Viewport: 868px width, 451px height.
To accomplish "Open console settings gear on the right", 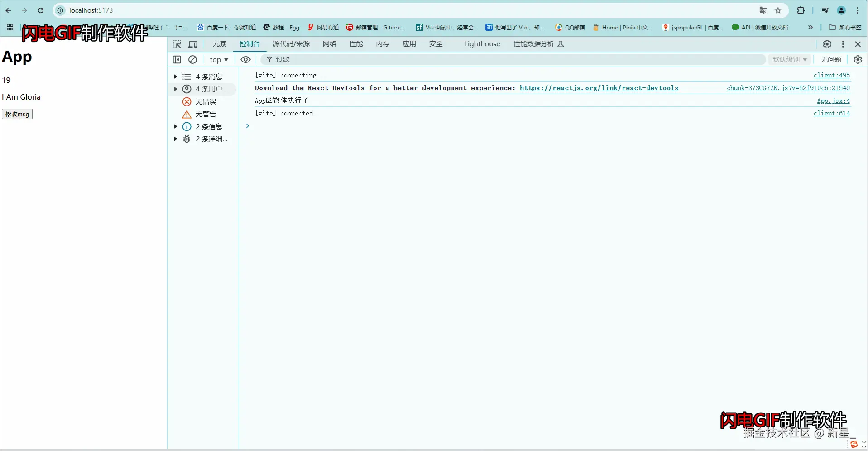I will click(858, 59).
